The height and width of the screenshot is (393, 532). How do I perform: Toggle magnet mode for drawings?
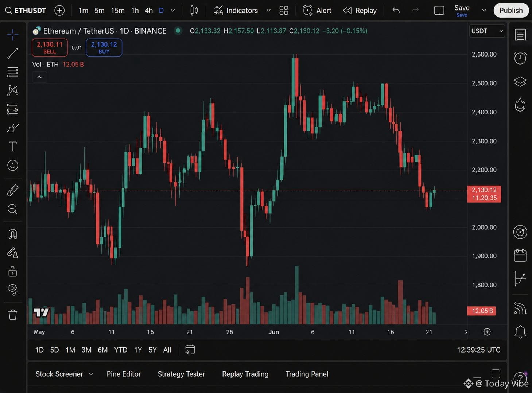13,234
